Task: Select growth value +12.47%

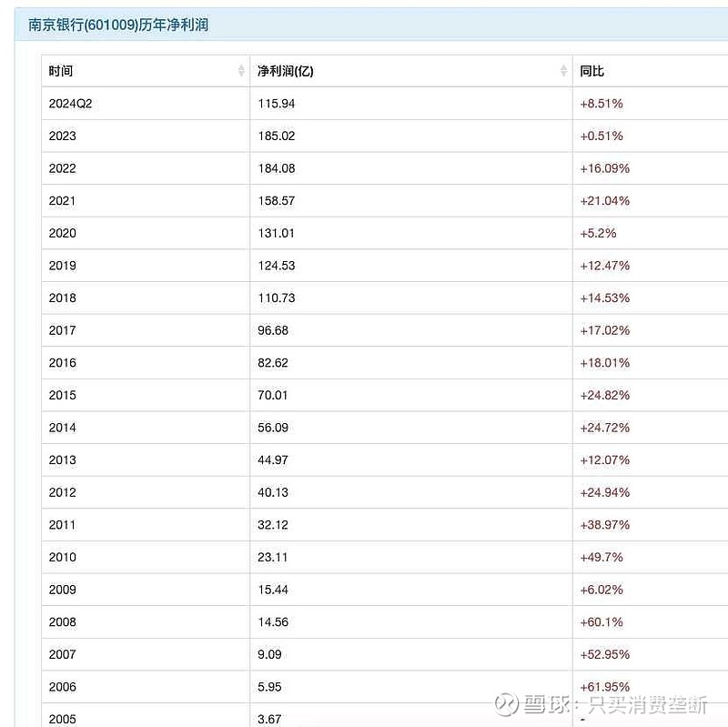Action: [x=604, y=266]
